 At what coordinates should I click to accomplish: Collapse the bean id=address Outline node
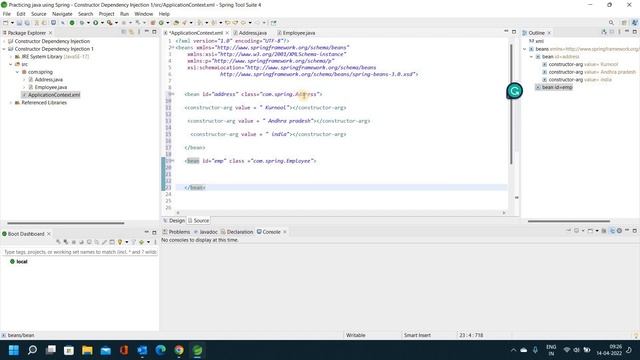pyautogui.click(x=531, y=57)
